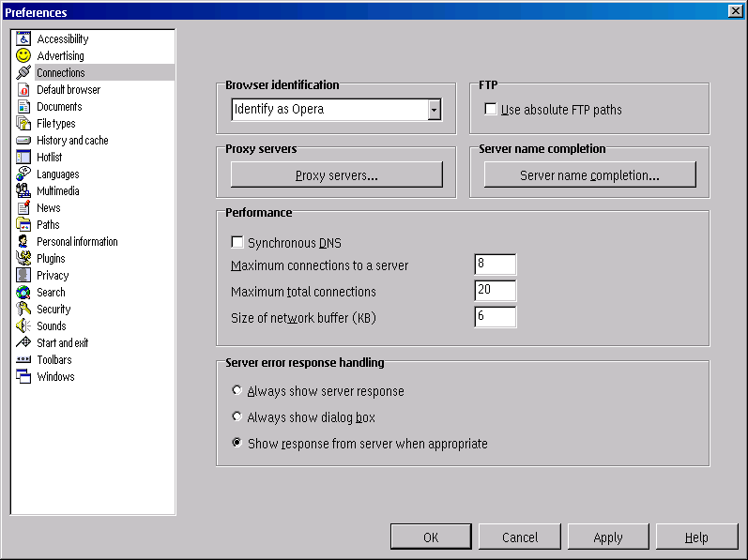This screenshot has height=560, width=748.
Task: Open the Help button
Action: (696, 537)
